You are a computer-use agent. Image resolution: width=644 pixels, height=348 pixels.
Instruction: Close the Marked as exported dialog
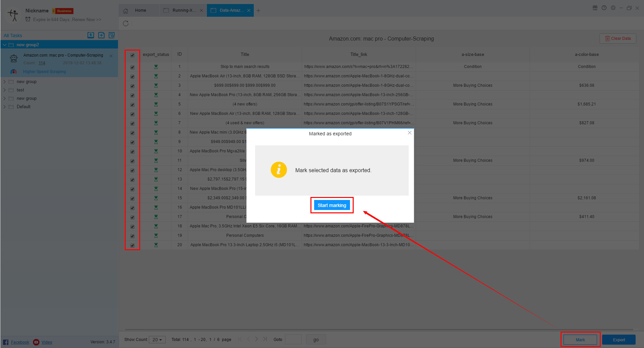point(409,133)
